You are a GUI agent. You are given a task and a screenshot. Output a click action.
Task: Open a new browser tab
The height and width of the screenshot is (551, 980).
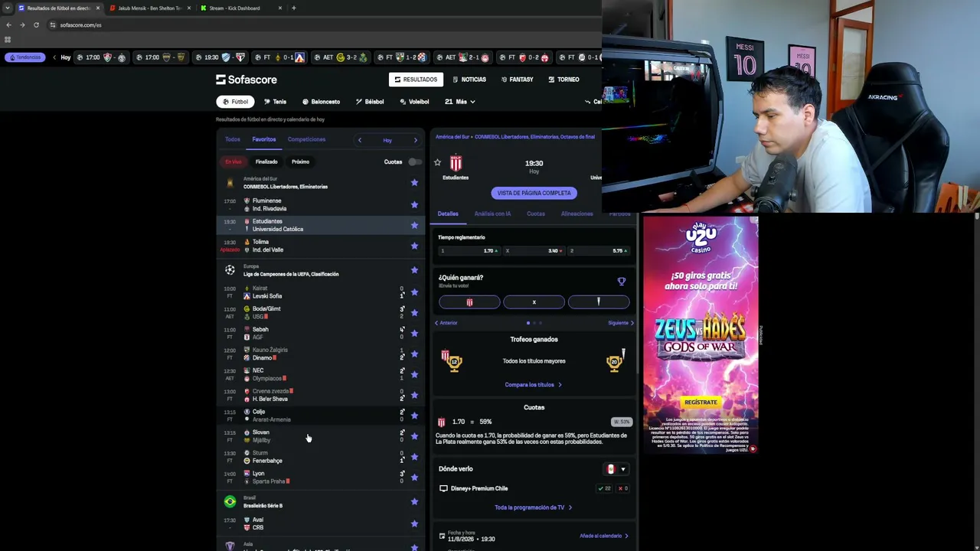tap(293, 8)
